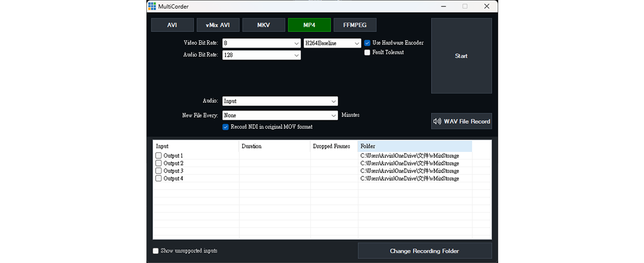Click the Folder column header
This screenshot has height=263, width=644.
pos(415,147)
